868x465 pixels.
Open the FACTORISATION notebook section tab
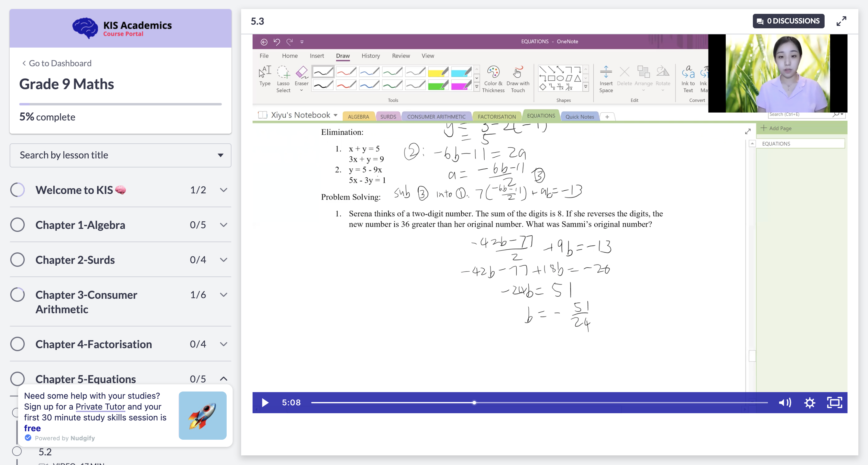pos(496,117)
